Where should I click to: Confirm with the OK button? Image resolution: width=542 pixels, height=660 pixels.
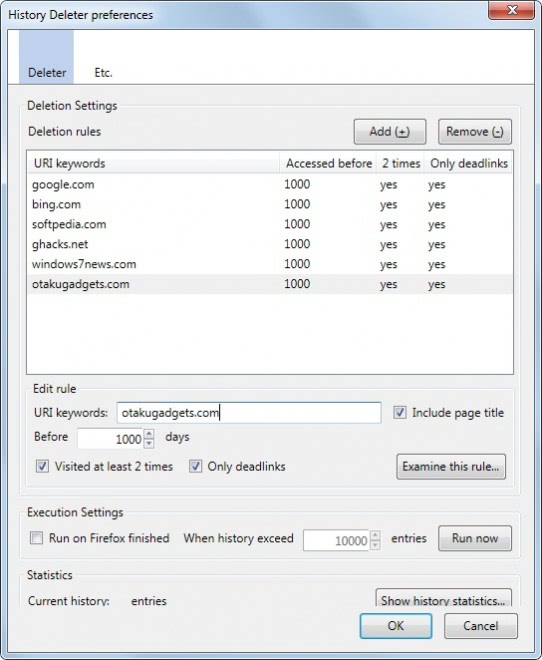(x=396, y=626)
